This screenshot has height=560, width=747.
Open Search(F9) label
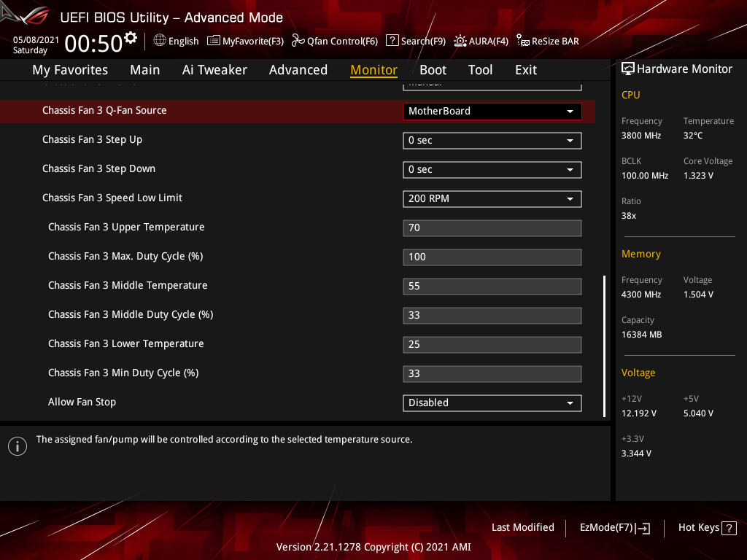423,42
